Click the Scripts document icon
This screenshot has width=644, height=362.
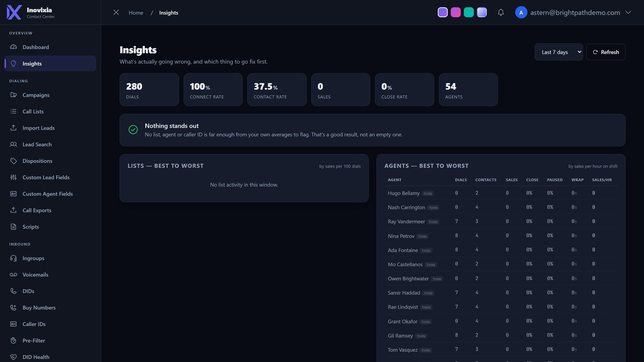click(13, 227)
